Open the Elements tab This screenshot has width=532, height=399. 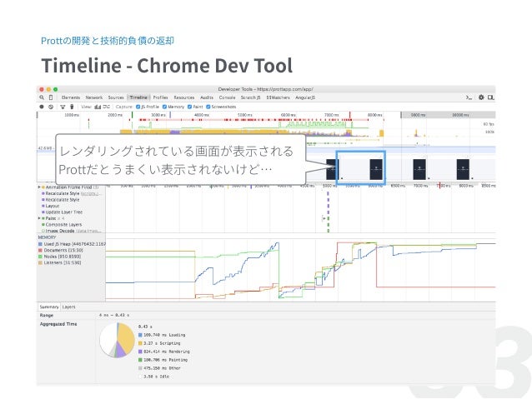(x=71, y=97)
